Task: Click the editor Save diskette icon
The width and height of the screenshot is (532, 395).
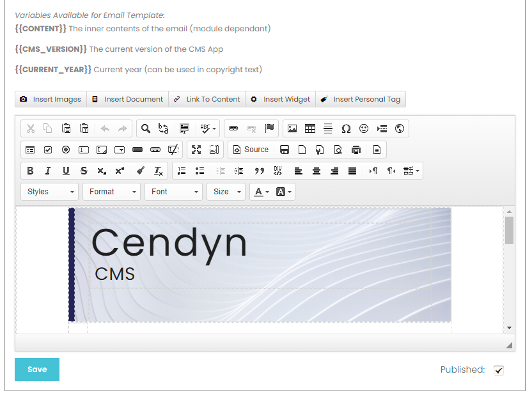Action: (285, 150)
